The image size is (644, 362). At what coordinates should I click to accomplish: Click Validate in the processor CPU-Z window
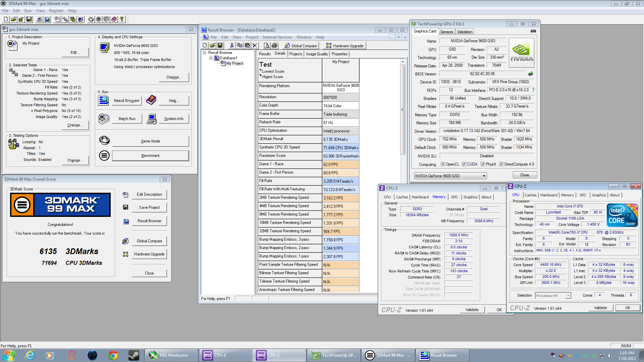pos(600,308)
